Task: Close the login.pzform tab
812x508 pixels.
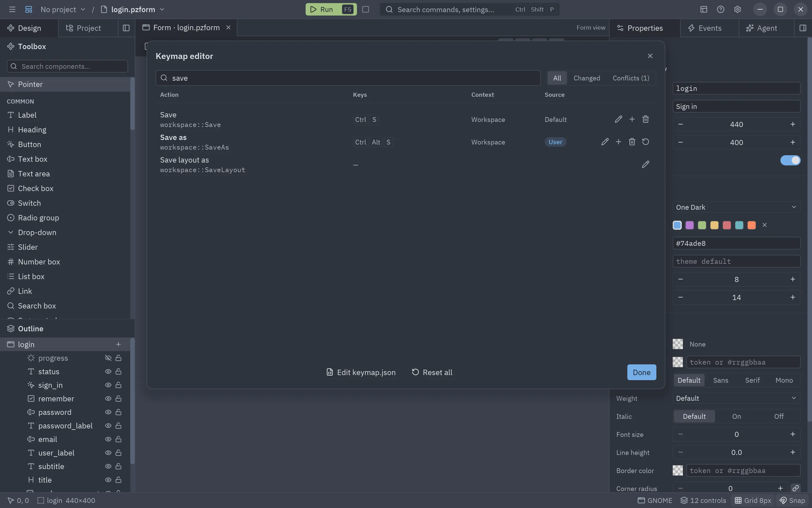Action: click(x=228, y=28)
